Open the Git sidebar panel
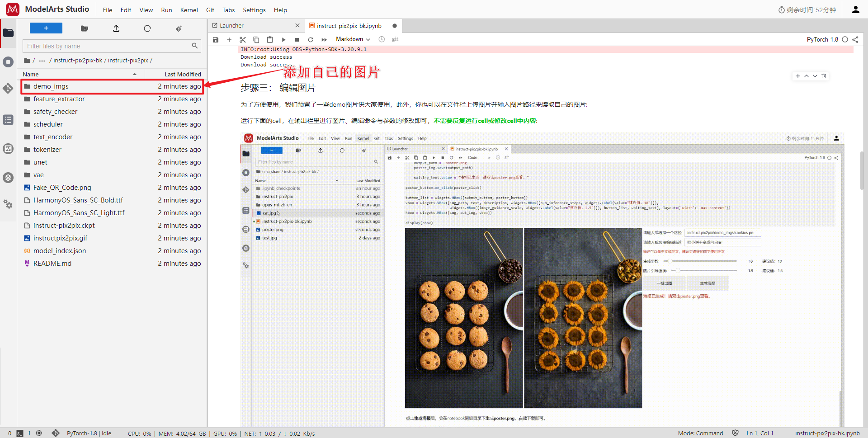The width and height of the screenshot is (868, 438). [x=8, y=88]
